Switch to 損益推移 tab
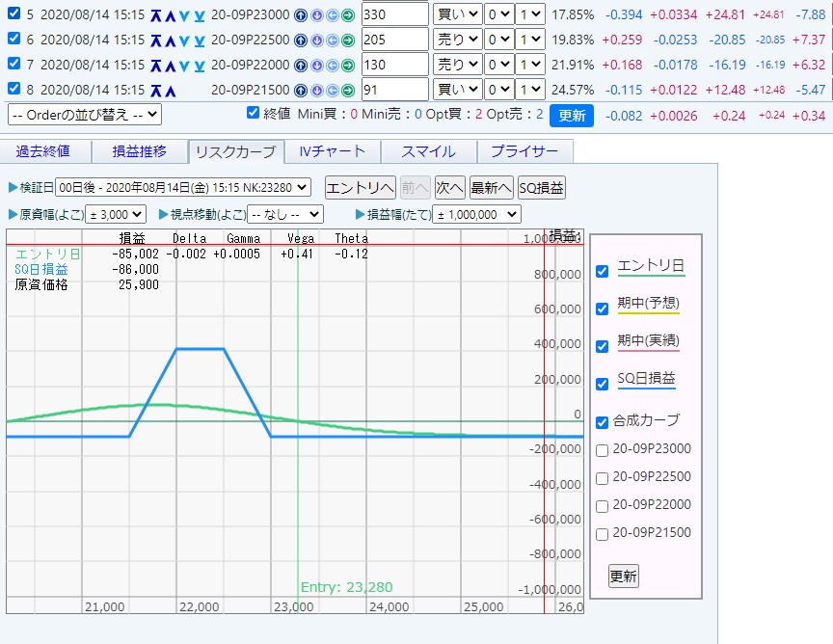This screenshot has width=833, height=644. pos(140,152)
